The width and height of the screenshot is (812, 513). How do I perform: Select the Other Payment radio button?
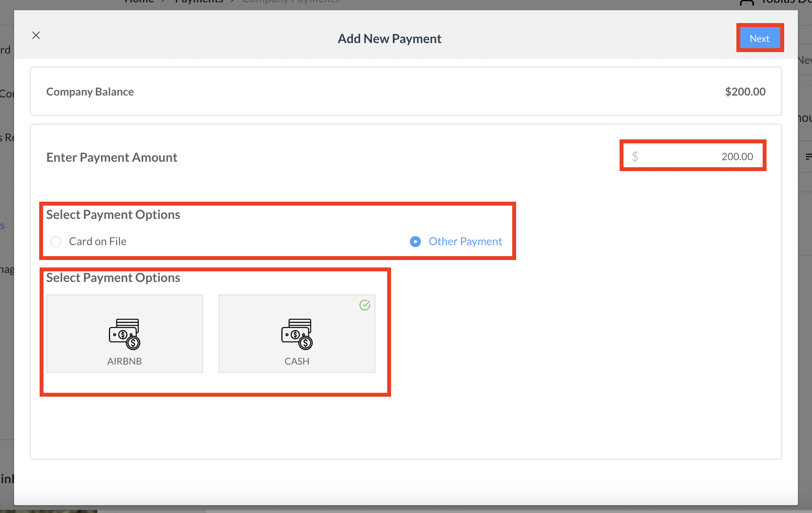415,242
